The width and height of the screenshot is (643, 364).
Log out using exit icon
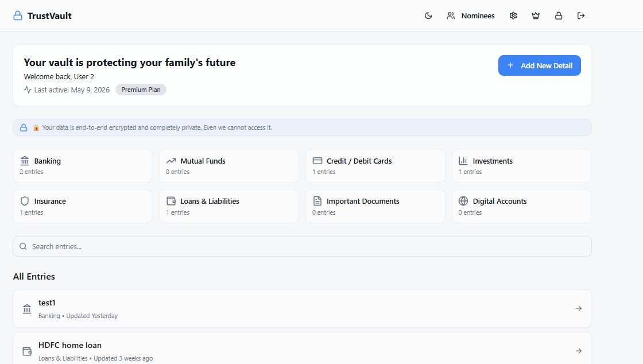click(x=580, y=16)
